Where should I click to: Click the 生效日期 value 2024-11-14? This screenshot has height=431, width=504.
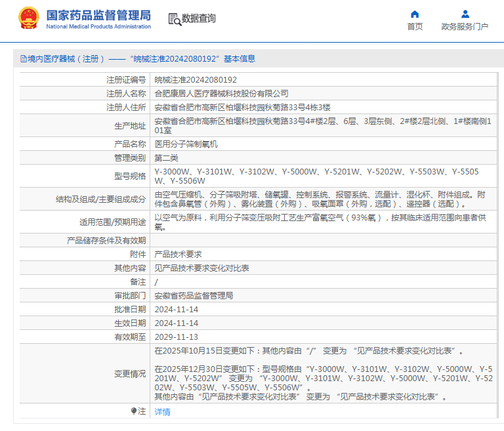(176, 323)
